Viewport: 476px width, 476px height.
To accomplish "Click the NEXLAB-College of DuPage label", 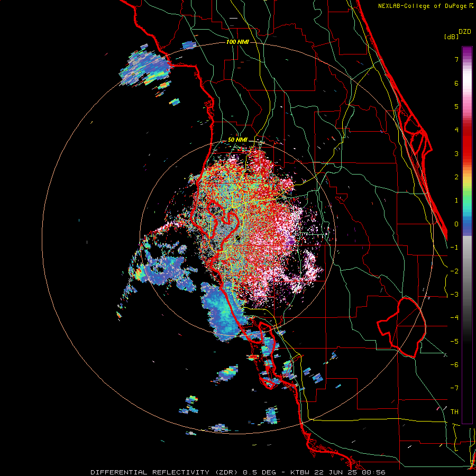I will coord(423,6).
